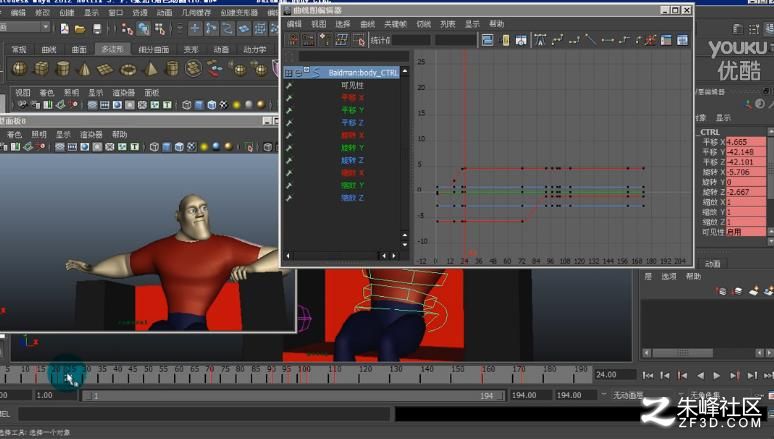Toggle pin on the 平移 Z channel

point(289,122)
